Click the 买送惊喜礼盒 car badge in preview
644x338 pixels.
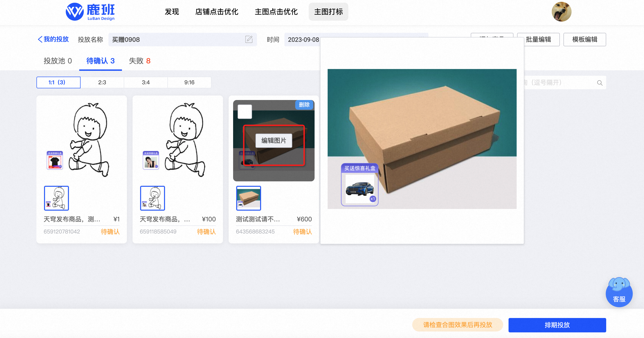(x=360, y=185)
